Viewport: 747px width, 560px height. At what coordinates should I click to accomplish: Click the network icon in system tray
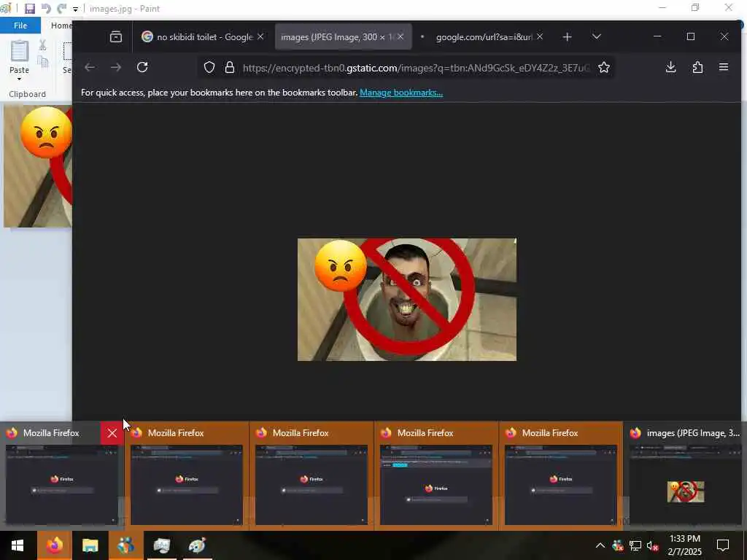[635, 545]
